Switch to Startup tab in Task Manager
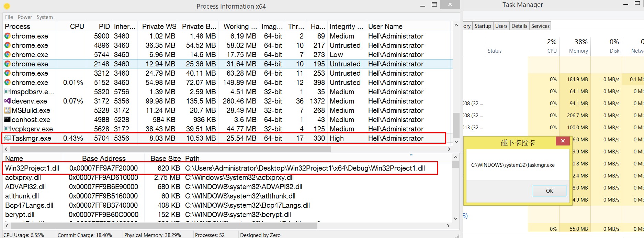 click(483, 26)
